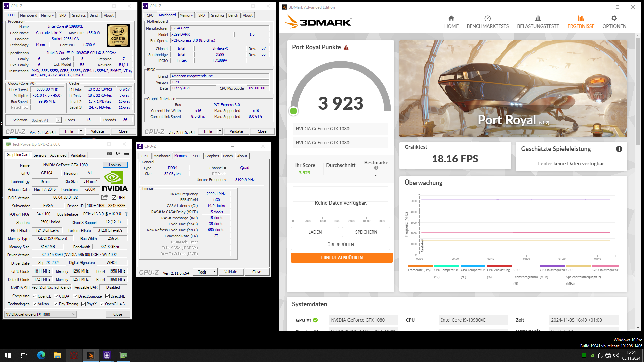644x362 pixels.
Task: Click GPU-Z refresh icon
Action: tap(118, 153)
